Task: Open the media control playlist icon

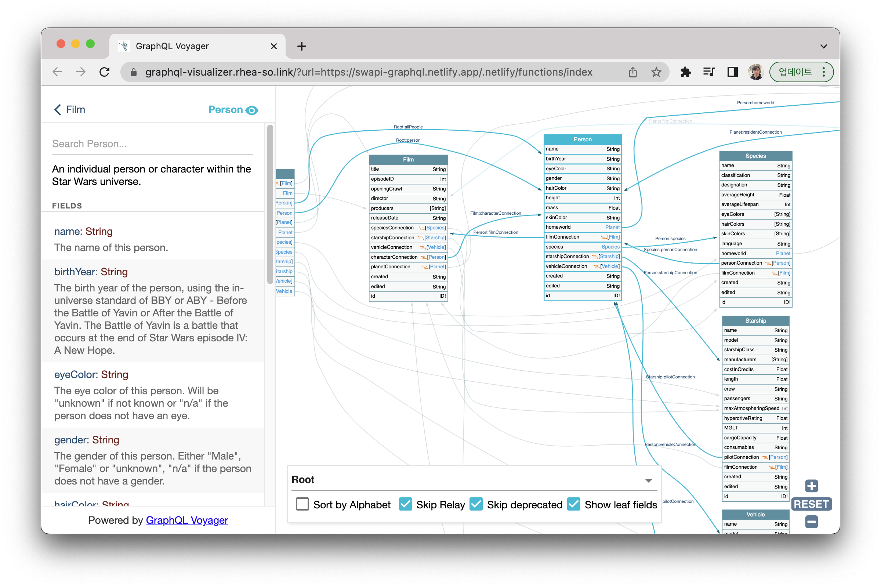Action: click(x=708, y=72)
